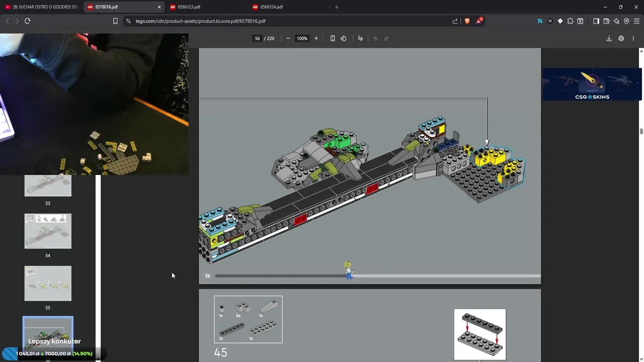The height and width of the screenshot is (362, 644).
Task: Click the 100% zoom level field
Action: click(302, 38)
